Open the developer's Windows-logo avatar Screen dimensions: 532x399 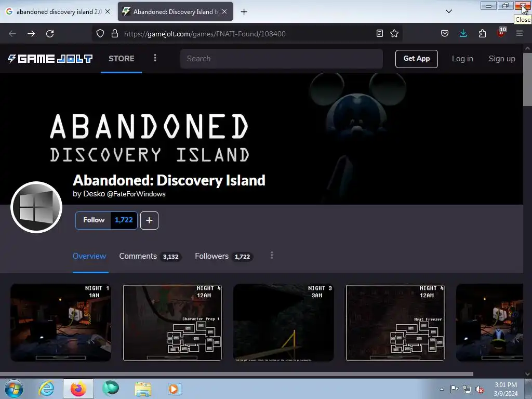pos(36,207)
